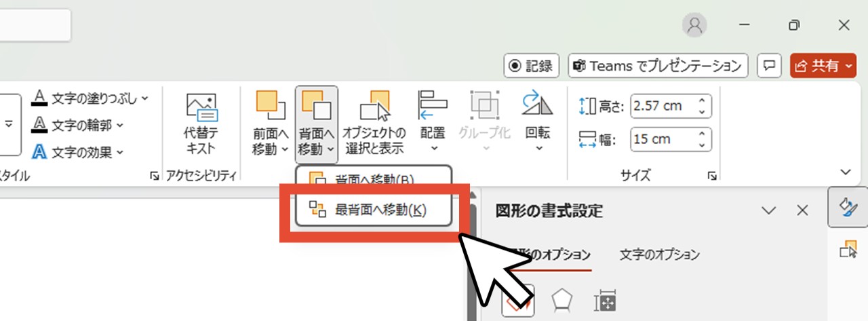Increase 幅 width with up spinner
This screenshot has height=321, width=868.
click(x=703, y=134)
